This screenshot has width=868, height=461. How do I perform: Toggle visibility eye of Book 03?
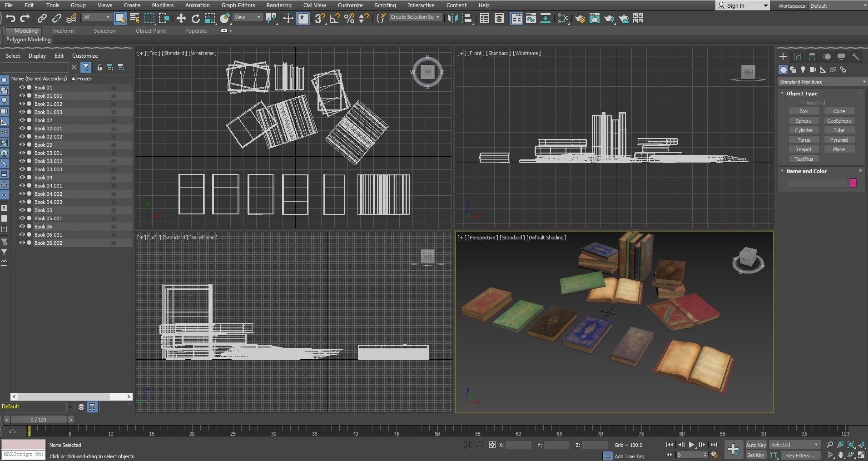coord(22,144)
